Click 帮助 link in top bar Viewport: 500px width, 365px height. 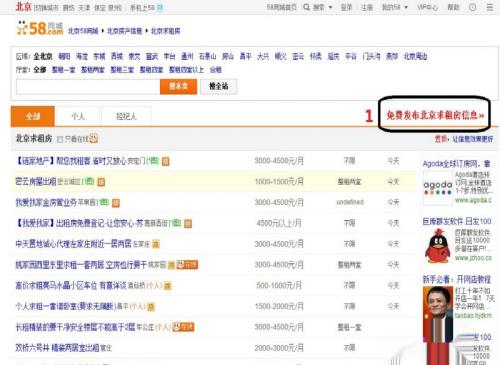tap(453, 7)
